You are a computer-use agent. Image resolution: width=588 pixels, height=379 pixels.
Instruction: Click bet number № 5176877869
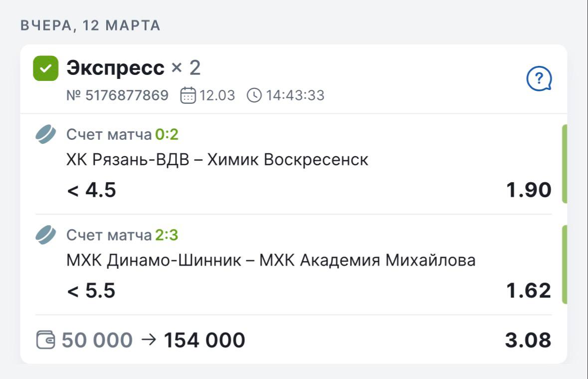click(117, 95)
